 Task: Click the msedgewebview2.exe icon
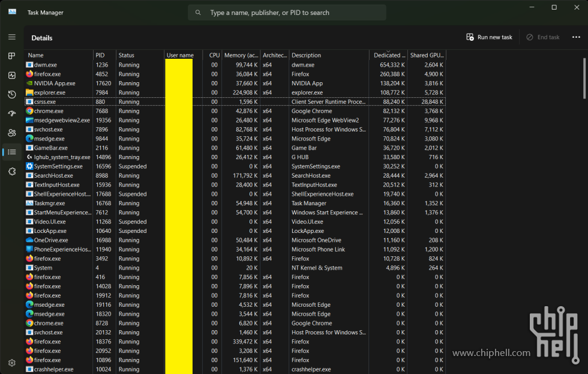[x=29, y=120]
